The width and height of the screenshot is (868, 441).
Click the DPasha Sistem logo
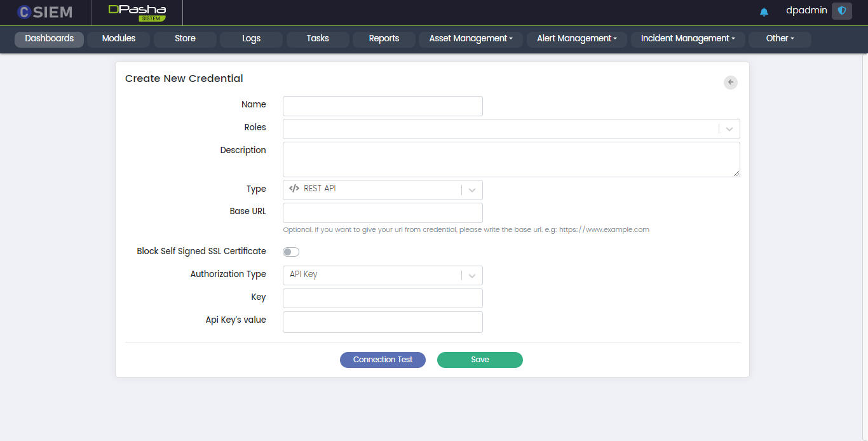tap(137, 13)
